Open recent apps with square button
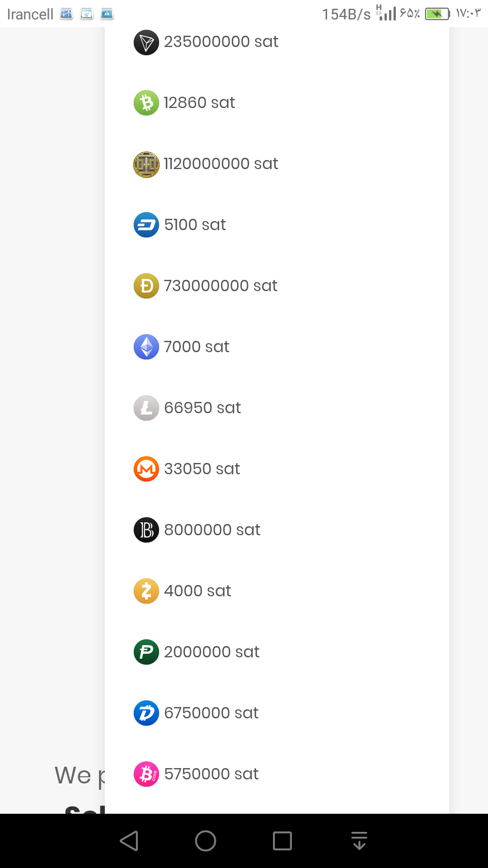This screenshot has width=488, height=868. tap(282, 841)
